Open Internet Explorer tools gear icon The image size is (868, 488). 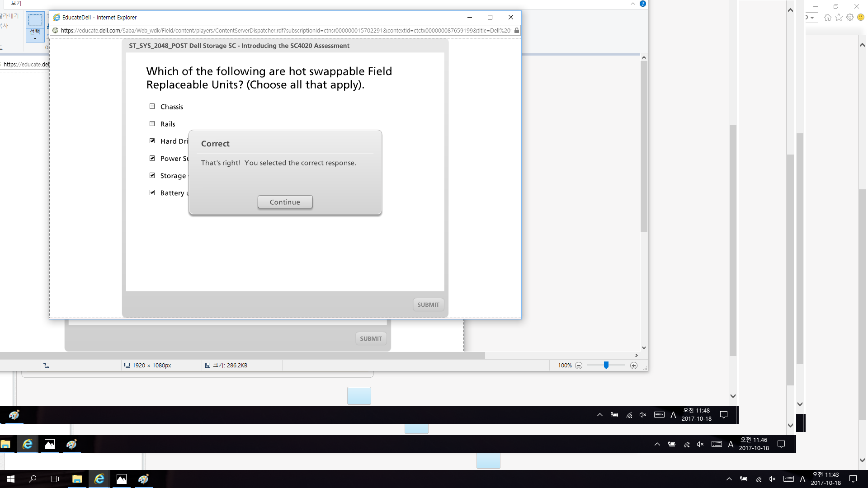coord(850,17)
